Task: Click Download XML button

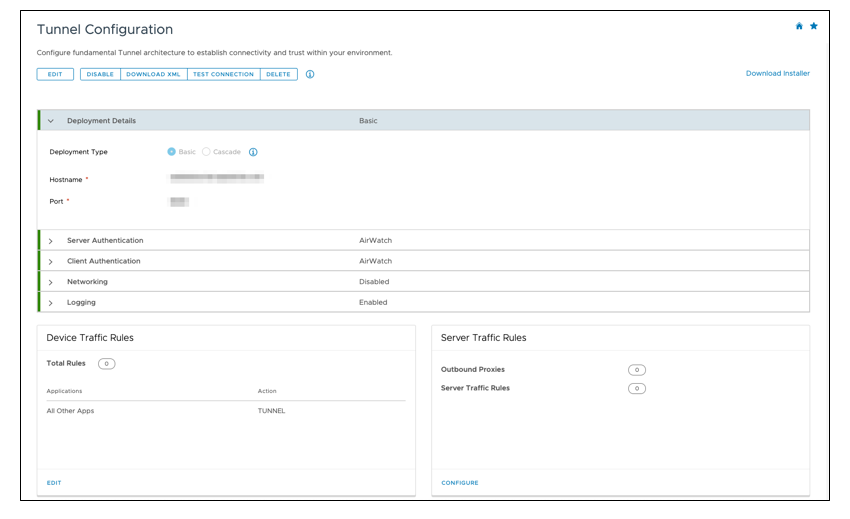Action: click(x=153, y=74)
